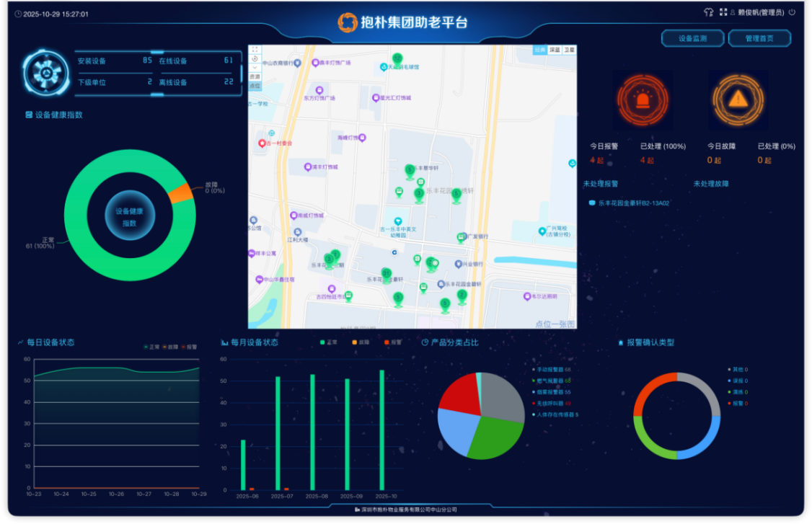Switch map style to 深蓝 view

(x=555, y=50)
